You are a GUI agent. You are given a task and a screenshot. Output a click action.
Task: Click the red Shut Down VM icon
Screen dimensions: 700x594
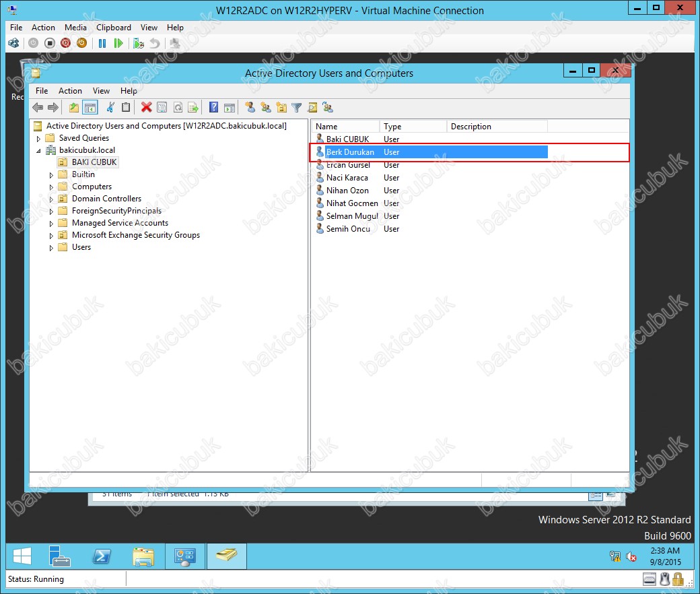click(x=66, y=43)
